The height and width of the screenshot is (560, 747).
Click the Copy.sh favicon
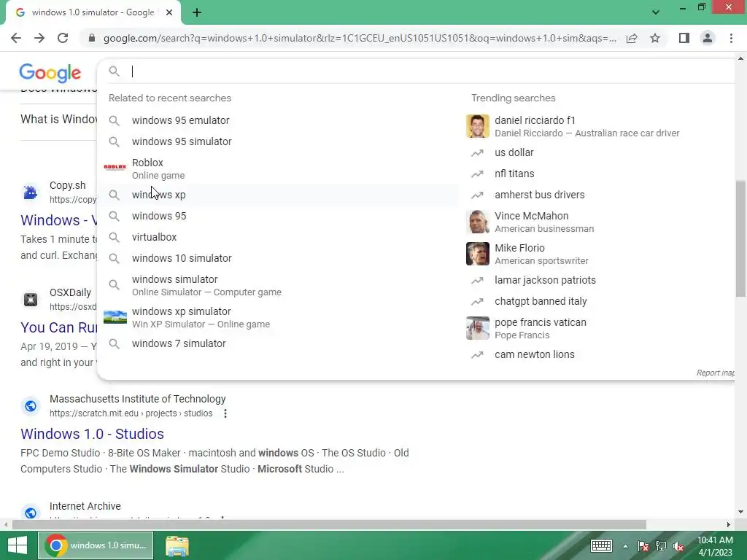point(31,192)
